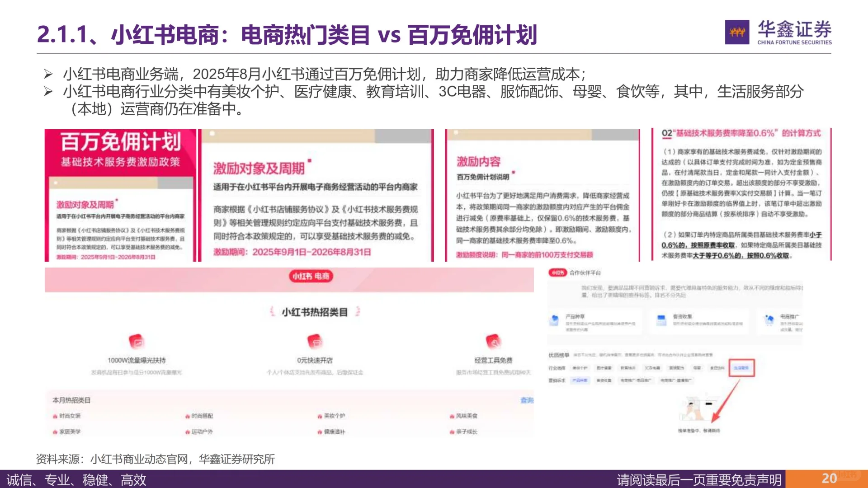This screenshot has width=868, height=488.
Task: Click the 客资收集 feature icon
Action: [x=661, y=319]
